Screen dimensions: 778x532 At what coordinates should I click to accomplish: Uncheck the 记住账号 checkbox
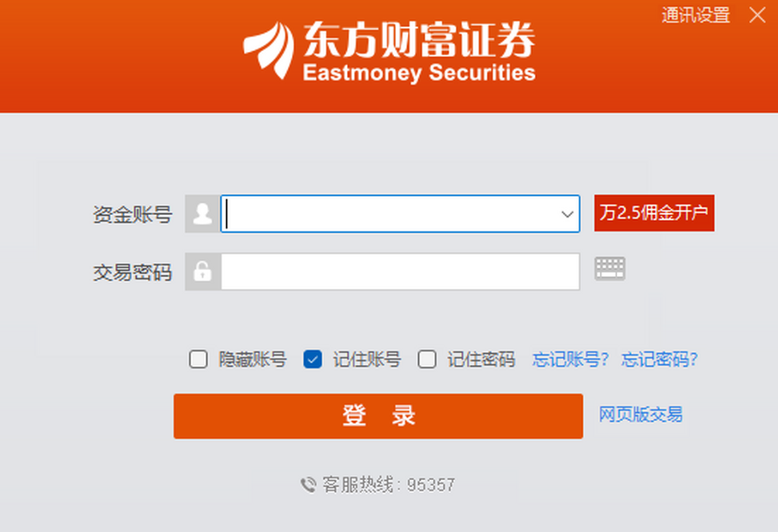tap(312, 359)
